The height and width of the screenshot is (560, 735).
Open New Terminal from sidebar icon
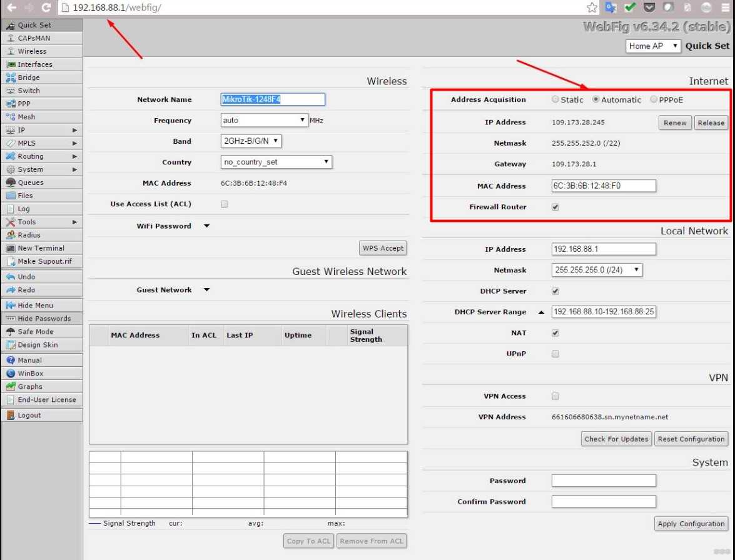point(11,248)
